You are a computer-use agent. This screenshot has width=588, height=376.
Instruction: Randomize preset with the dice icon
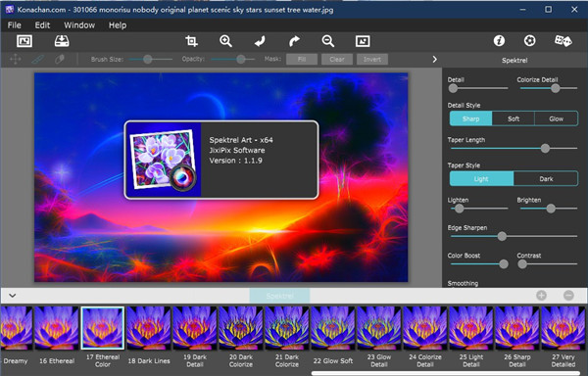(563, 40)
